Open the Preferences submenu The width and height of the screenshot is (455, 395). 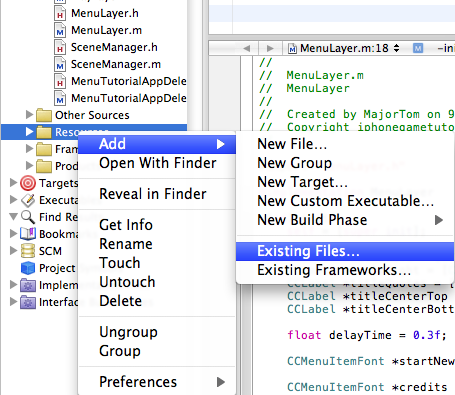[x=157, y=382]
